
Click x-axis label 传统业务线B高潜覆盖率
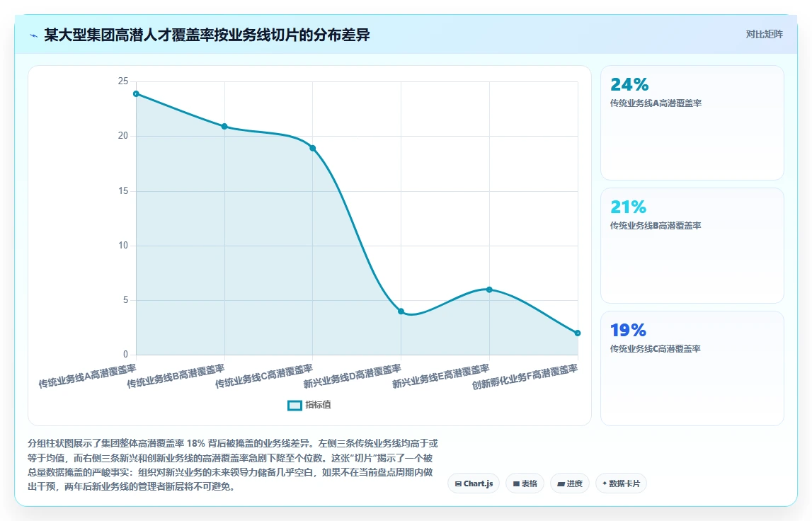pos(176,376)
